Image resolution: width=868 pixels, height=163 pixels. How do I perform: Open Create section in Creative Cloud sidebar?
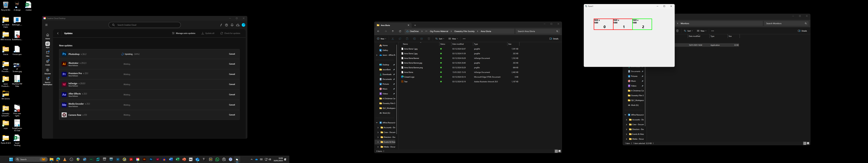(47, 62)
